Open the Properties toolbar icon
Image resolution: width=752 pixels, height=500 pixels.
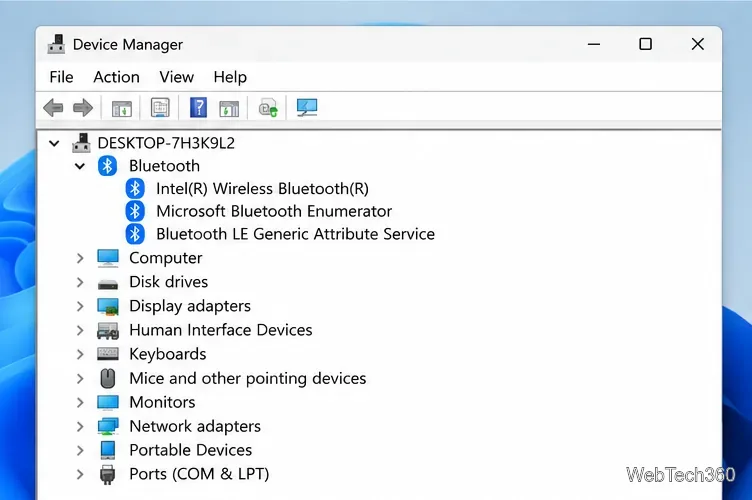(160, 107)
